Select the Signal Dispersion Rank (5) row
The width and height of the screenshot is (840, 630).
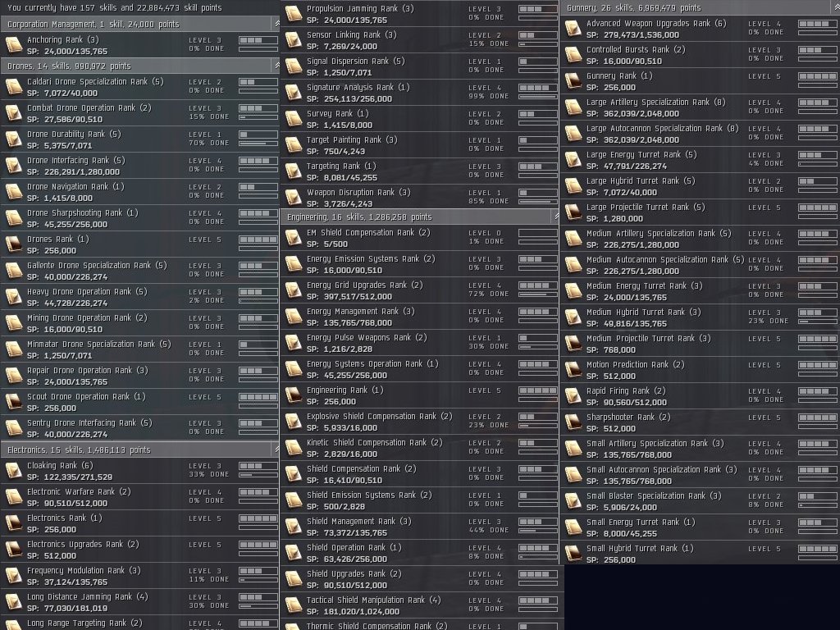419,66
